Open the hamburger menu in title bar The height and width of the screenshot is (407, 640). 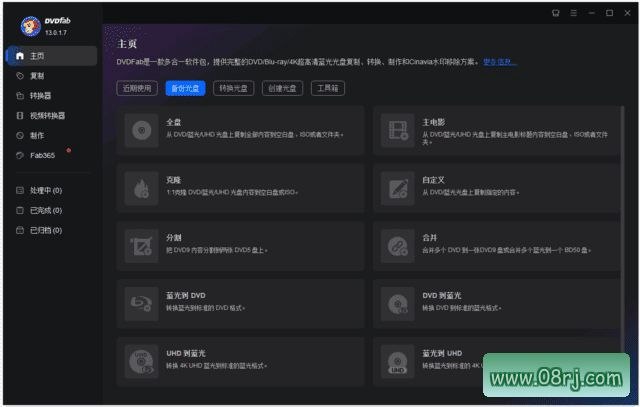click(x=573, y=13)
